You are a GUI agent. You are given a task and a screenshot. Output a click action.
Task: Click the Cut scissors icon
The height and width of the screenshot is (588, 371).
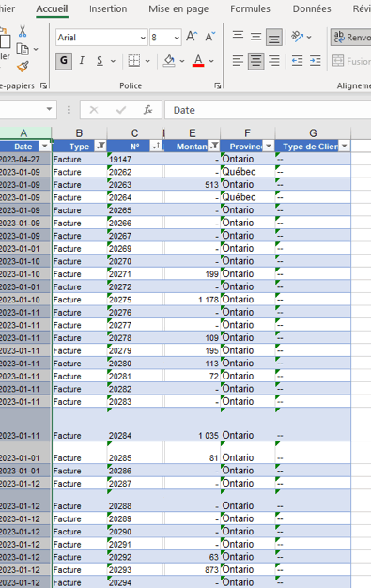click(x=23, y=32)
